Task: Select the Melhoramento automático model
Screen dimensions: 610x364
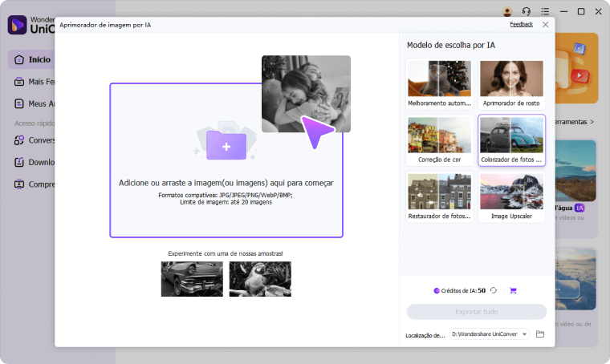Action: (439, 84)
